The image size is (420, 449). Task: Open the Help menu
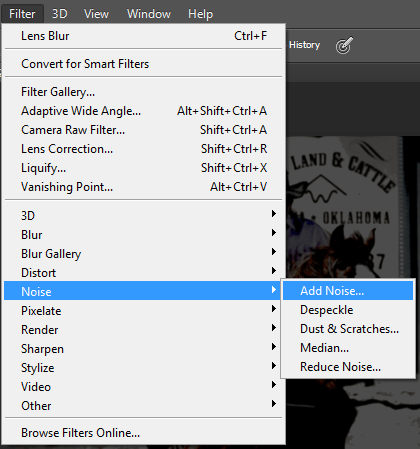pyautogui.click(x=200, y=14)
